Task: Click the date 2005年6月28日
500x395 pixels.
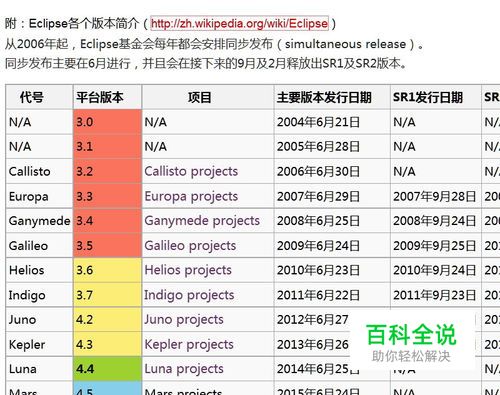Action: pyautogui.click(x=318, y=146)
